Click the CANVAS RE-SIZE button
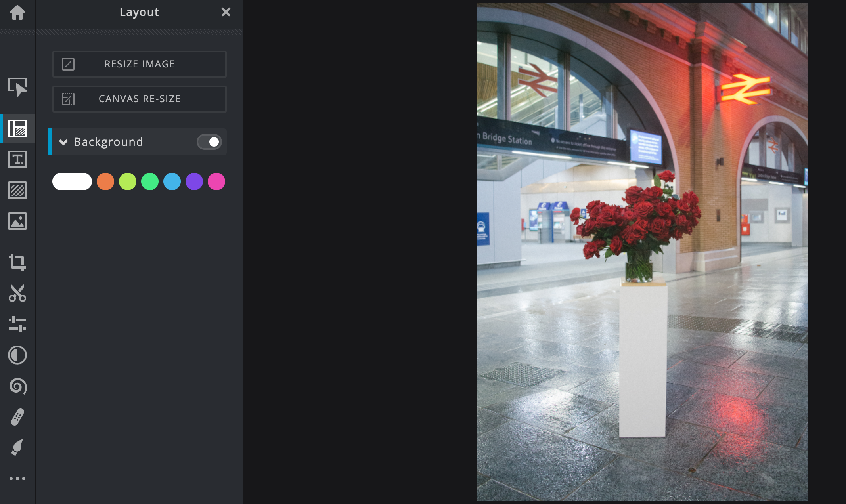 140,99
